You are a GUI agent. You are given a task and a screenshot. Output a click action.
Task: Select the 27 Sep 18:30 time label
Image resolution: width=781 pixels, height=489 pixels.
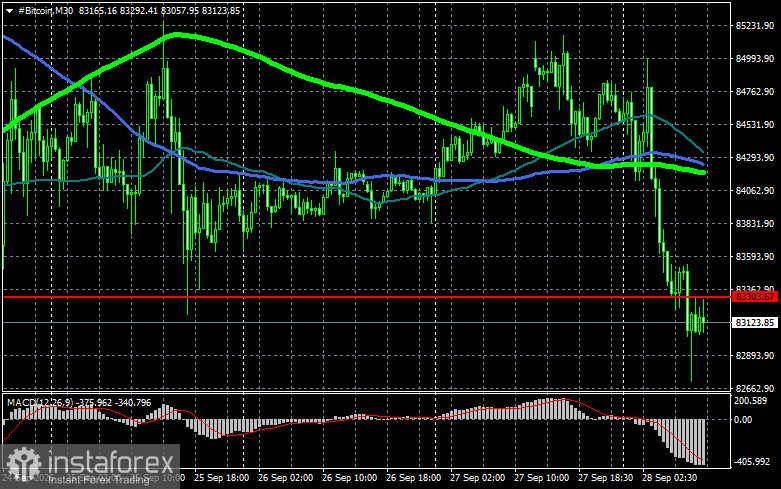[605, 478]
